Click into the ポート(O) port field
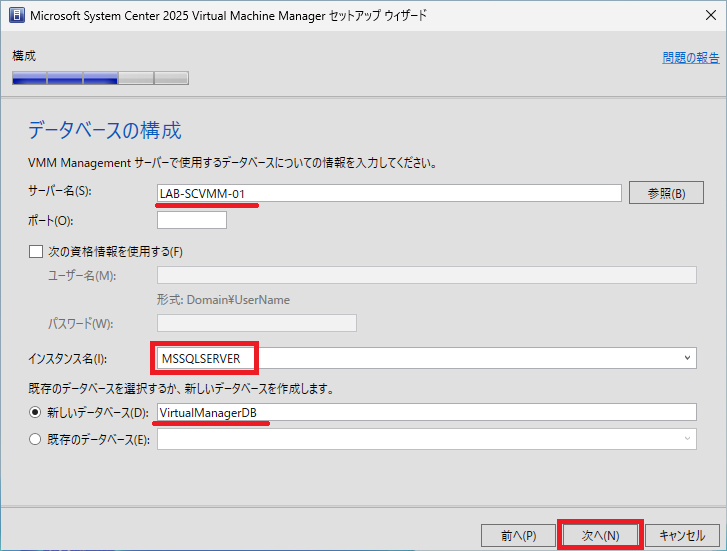 coord(192,220)
